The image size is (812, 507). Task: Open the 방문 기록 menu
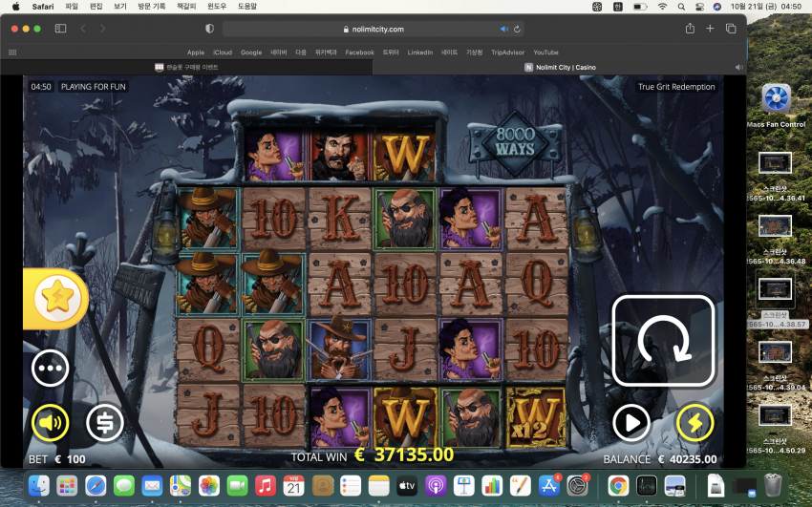pos(151,7)
